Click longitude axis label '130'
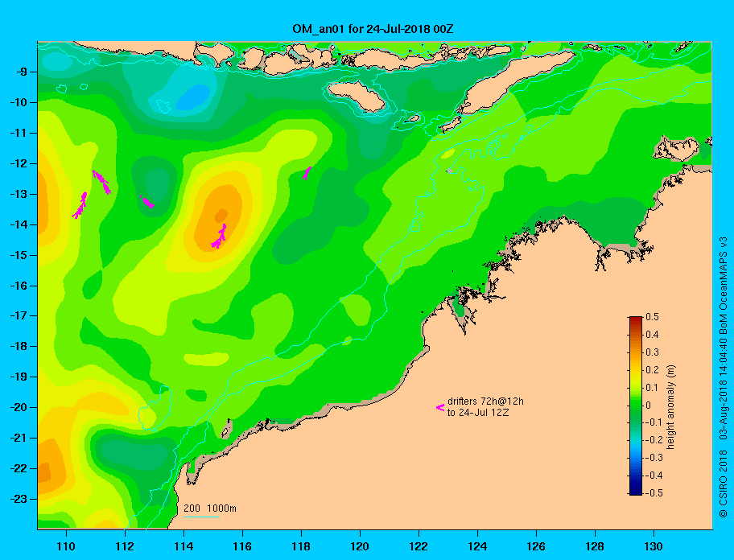This screenshot has width=734, height=560. [x=654, y=546]
